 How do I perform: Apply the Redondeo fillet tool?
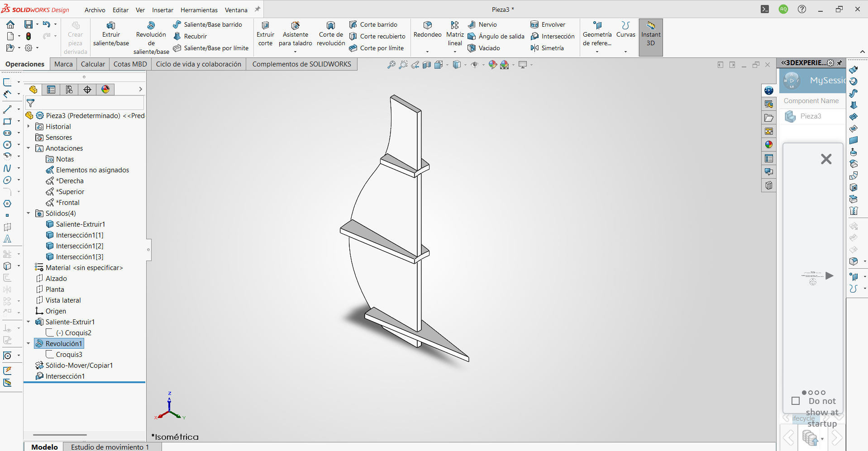coord(427,30)
